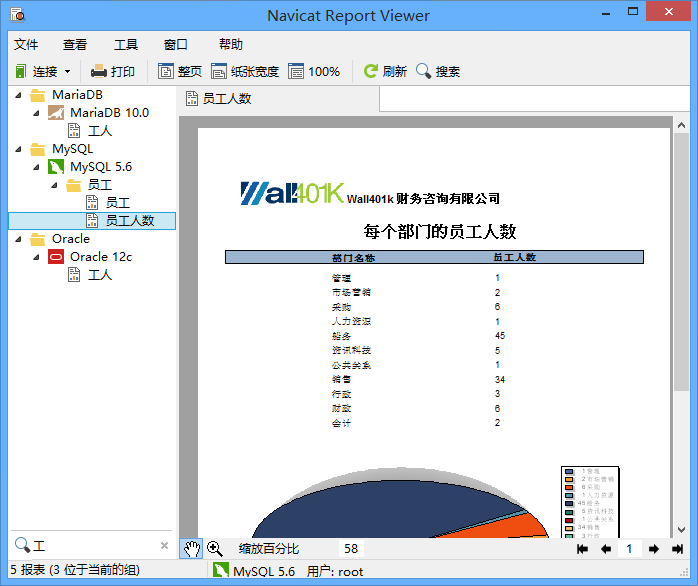The height and width of the screenshot is (586, 698).
Task: Click the search magnifier in tree filter
Action: [22, 545]
